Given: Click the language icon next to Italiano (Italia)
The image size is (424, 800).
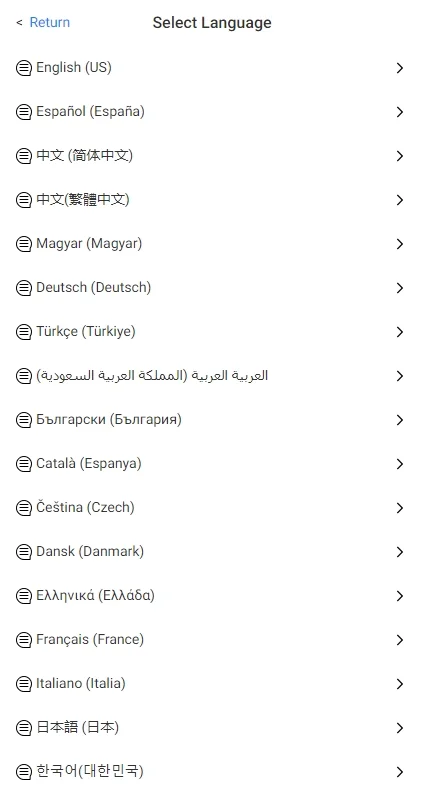Looking at the screenshot, I should click(23, 684).
